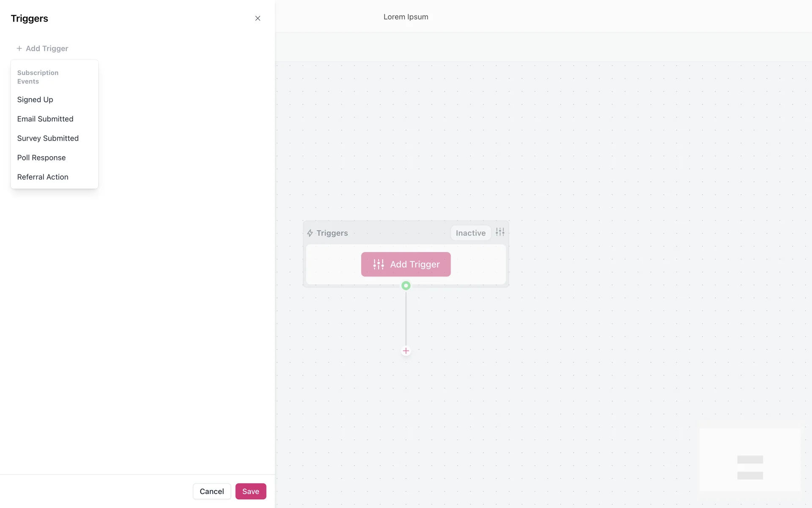Viewport: 812px width, 508px height.
Task: Click the Lorem Ipsum title
Action: click(406, 17)
